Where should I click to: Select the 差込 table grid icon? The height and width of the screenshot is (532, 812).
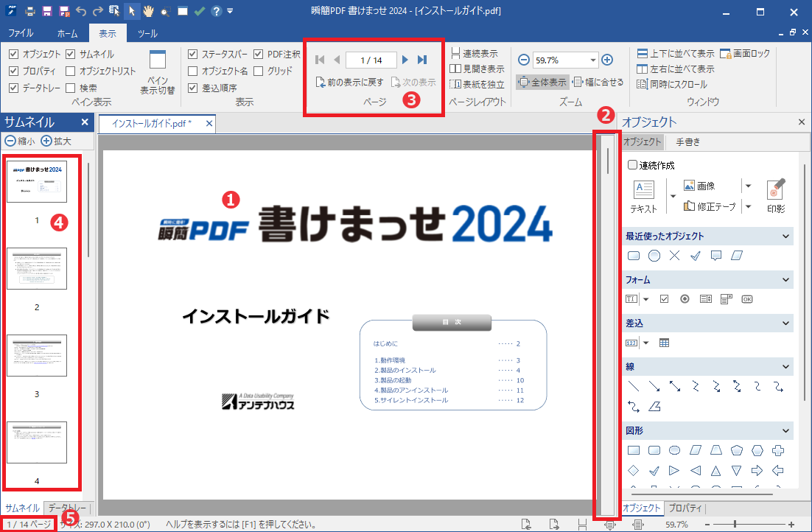664,343
